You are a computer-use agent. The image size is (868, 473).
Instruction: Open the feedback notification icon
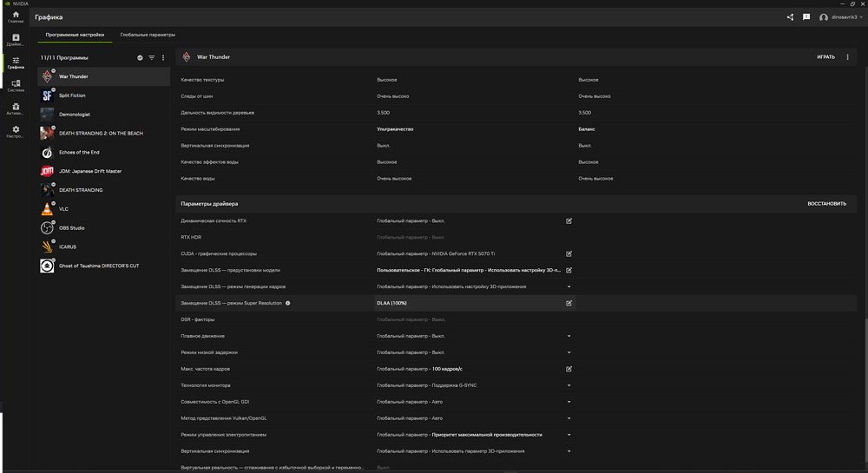click(x=806, y=17)
